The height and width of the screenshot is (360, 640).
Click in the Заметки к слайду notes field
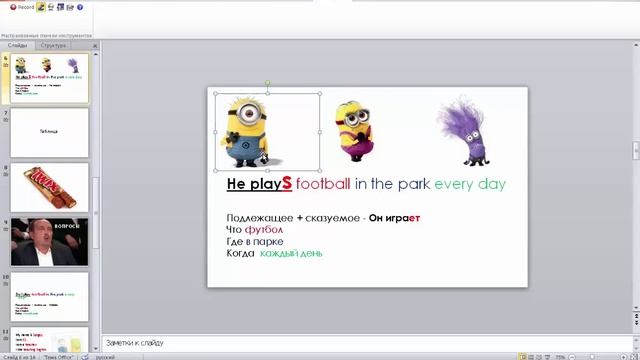pyautogui.click(x=367, y=343)
